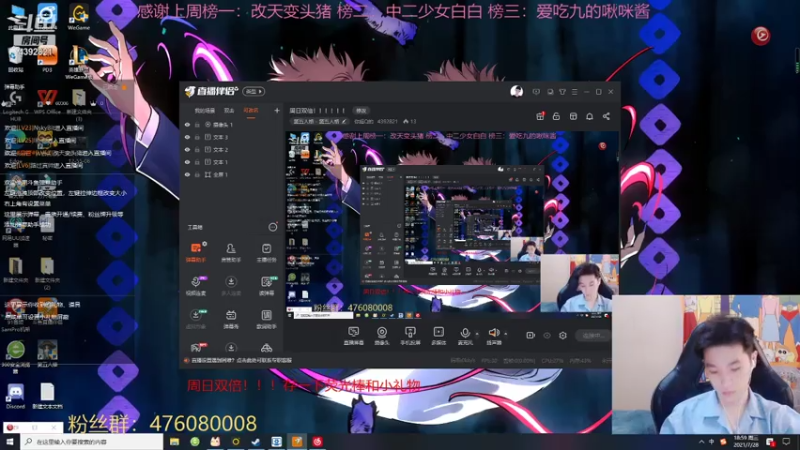Switch to the second scene tab
Image resolution: width=800 pixels, height=450 pixels.
[229, 111]
